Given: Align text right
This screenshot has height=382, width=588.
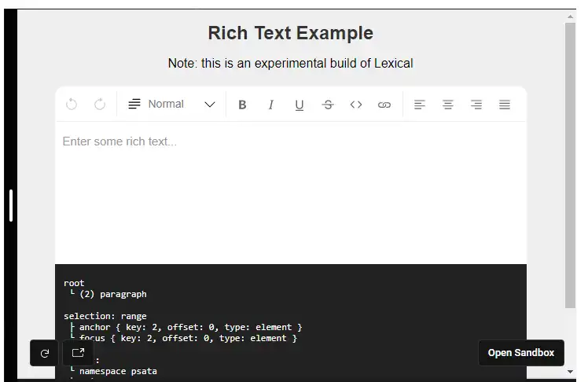Looking at the screenshot, I should click(x=476, y=105).
